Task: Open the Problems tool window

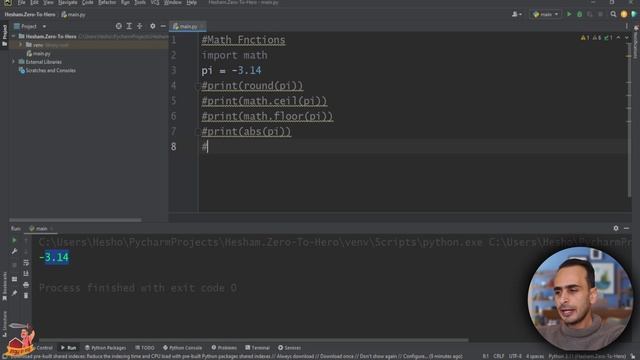Action: click(224, 348)
